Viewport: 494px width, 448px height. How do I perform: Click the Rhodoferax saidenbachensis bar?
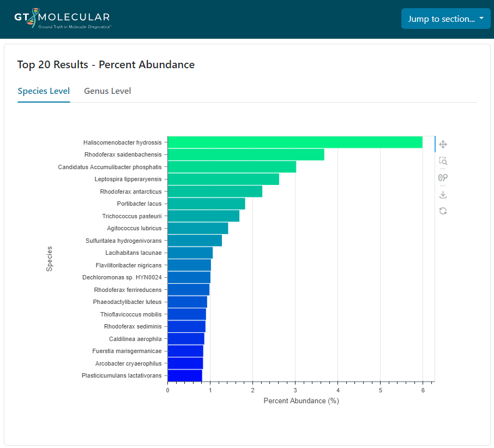(x=246, y=154)
